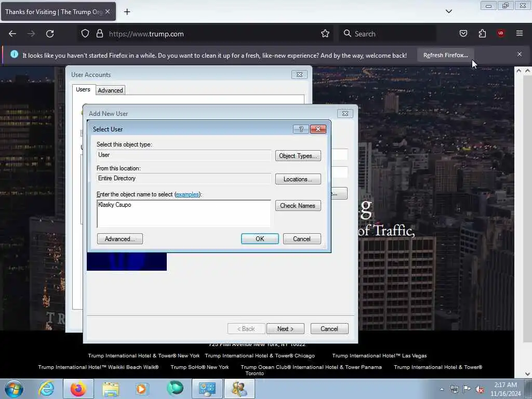Show hidden tray icons arrow
The height and width of the screenshot is (399, 532).
tap(442, 389)
